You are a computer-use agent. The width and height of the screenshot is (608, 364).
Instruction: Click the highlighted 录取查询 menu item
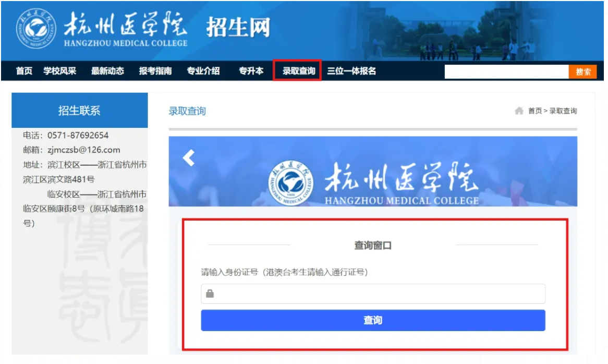point(297,70)
